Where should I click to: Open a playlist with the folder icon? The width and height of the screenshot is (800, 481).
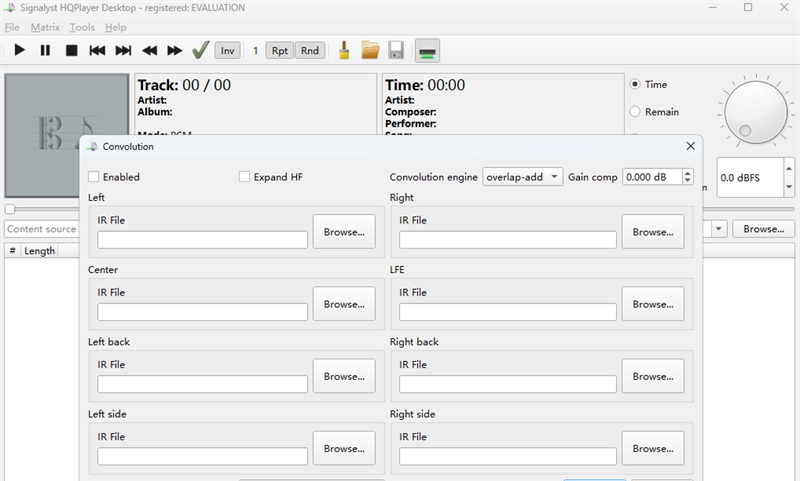pos(370,50)
